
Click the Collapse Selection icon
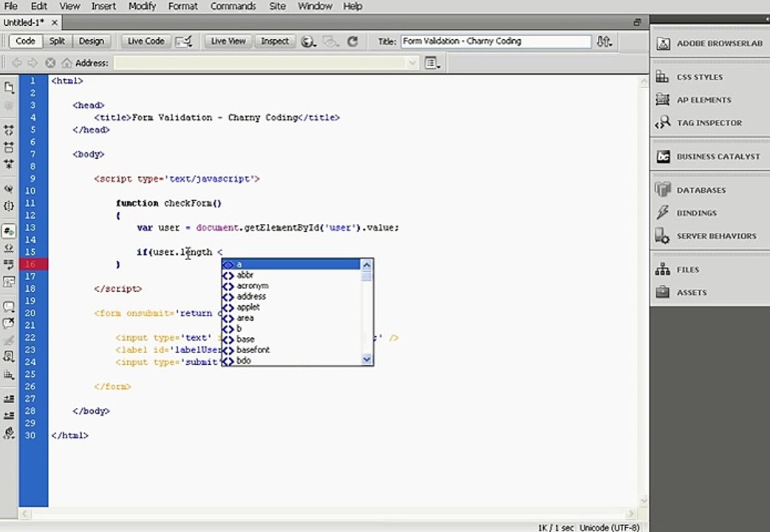point(9,147)
